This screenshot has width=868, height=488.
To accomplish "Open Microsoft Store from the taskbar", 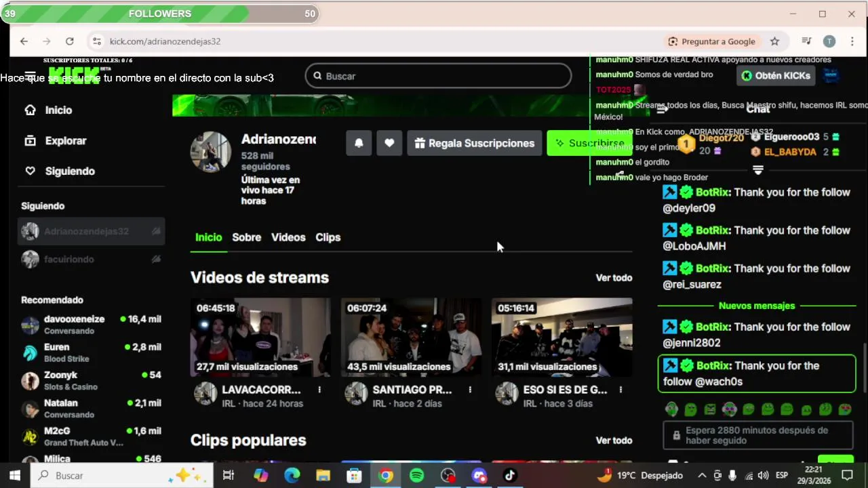I will pos(354,476).
